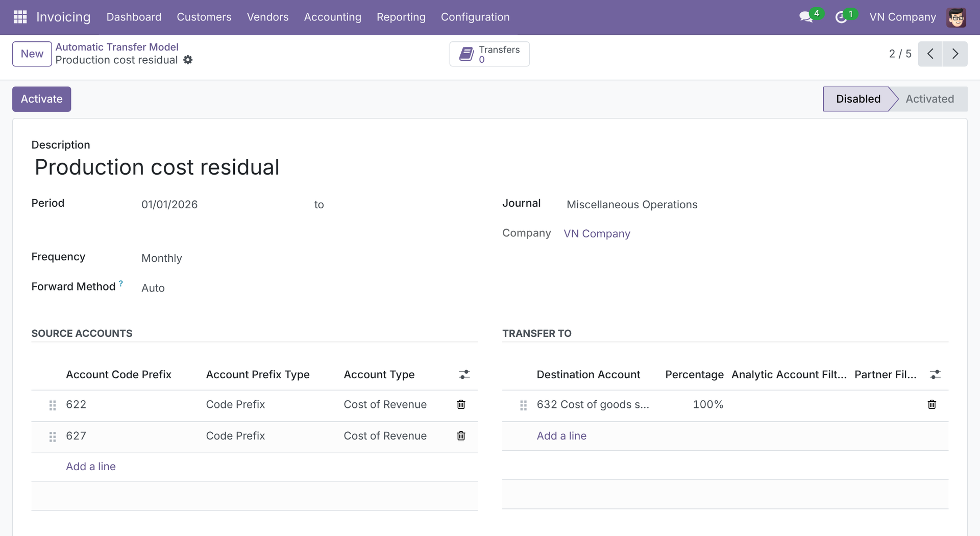
Task: Open the chat messages icon
Action: tap(806, 17)
